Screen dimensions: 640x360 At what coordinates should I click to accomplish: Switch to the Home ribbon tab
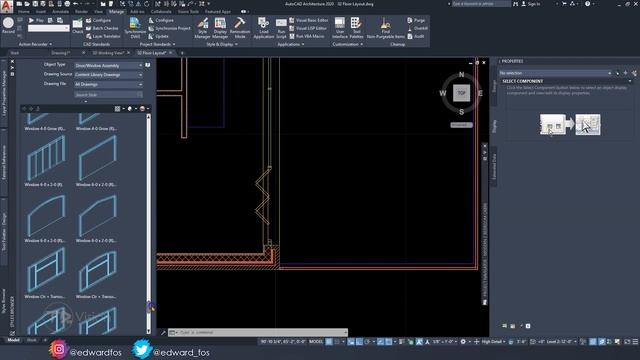(24, 12)
